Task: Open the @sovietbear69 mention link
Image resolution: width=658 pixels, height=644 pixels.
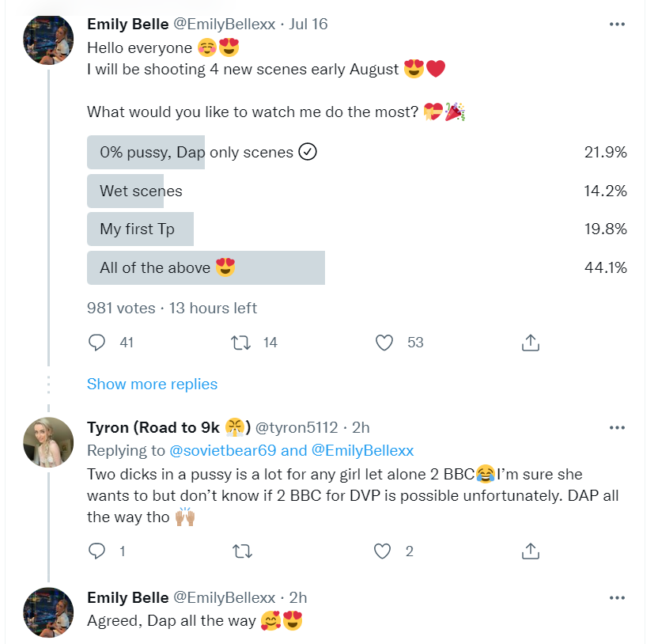Action: (223, 450)
